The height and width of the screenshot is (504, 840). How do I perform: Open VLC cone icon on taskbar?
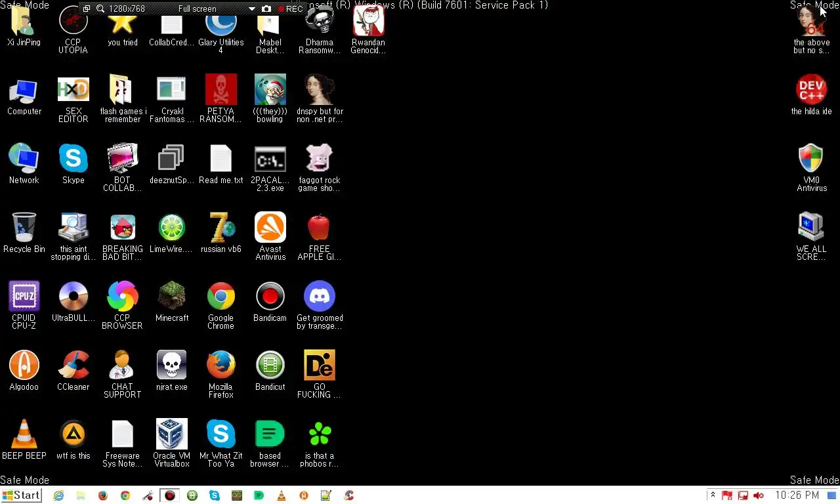pos(282,495)
